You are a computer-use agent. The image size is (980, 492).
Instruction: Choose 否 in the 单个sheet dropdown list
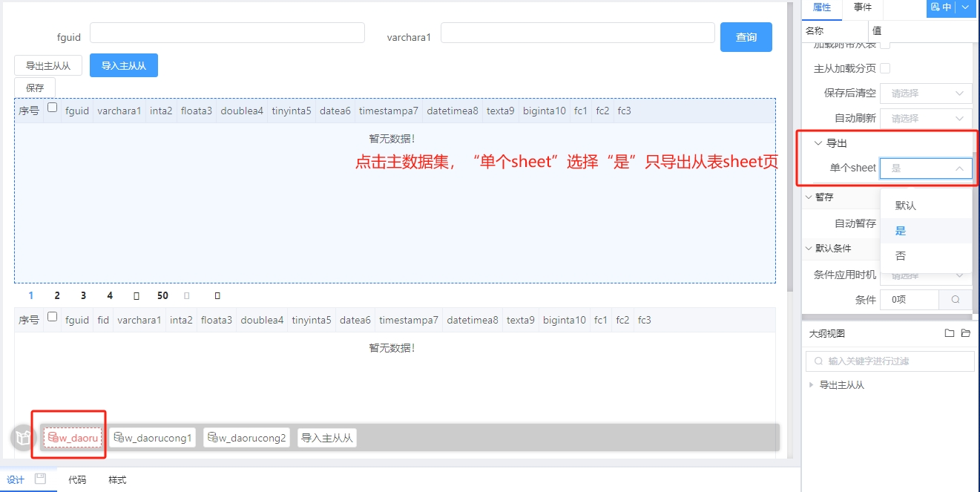(x=901, y=256)
